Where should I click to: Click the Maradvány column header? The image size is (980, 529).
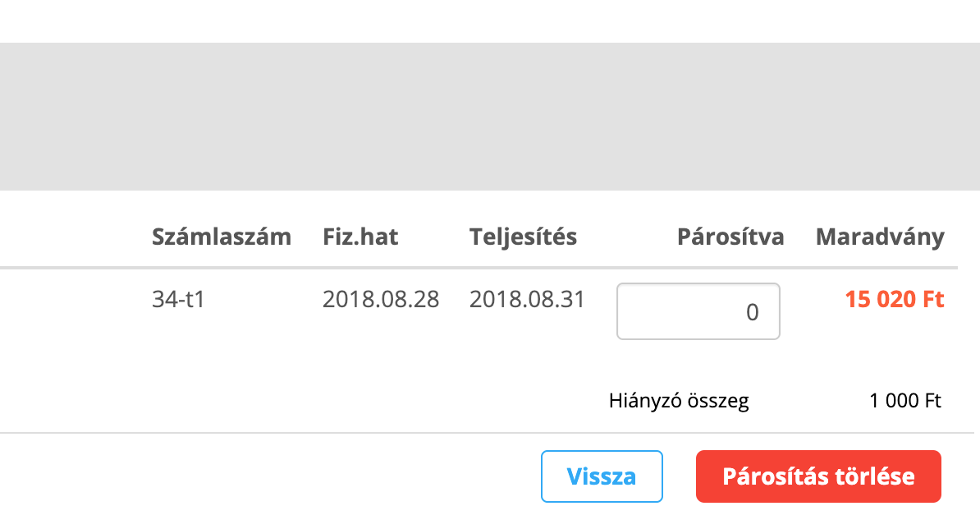tap(879, 237)
